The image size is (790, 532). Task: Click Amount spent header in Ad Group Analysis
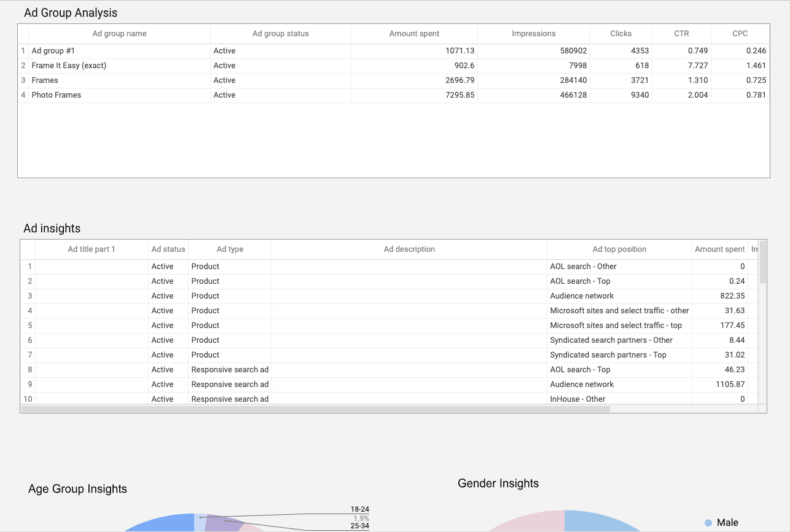click(x=414, y=34)
